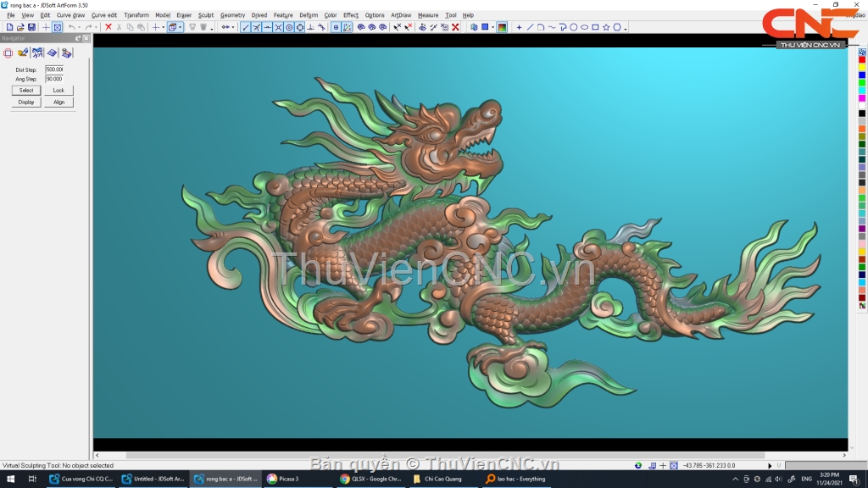The height and width of the screenshot is (488, 868).
Task: Open the blue block model tab in Navigator
Action: point(52,53)
